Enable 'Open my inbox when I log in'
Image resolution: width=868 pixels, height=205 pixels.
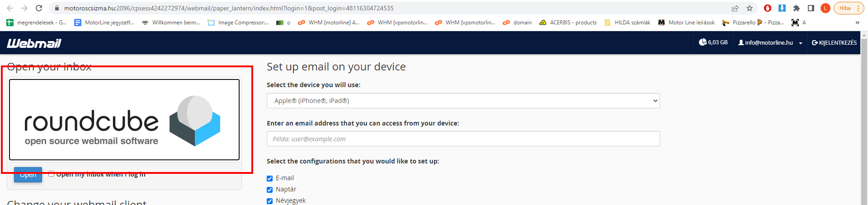pos(52,174)
